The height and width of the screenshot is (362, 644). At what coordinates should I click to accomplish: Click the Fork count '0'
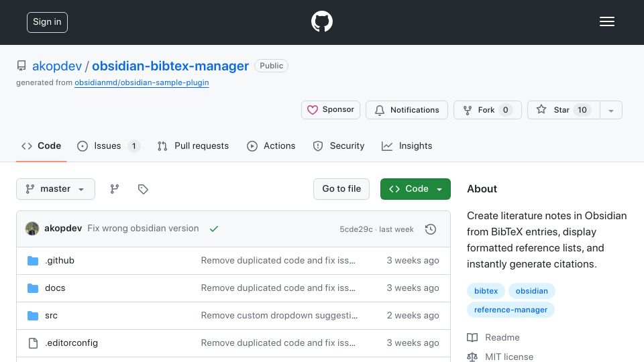coord(506,110)
